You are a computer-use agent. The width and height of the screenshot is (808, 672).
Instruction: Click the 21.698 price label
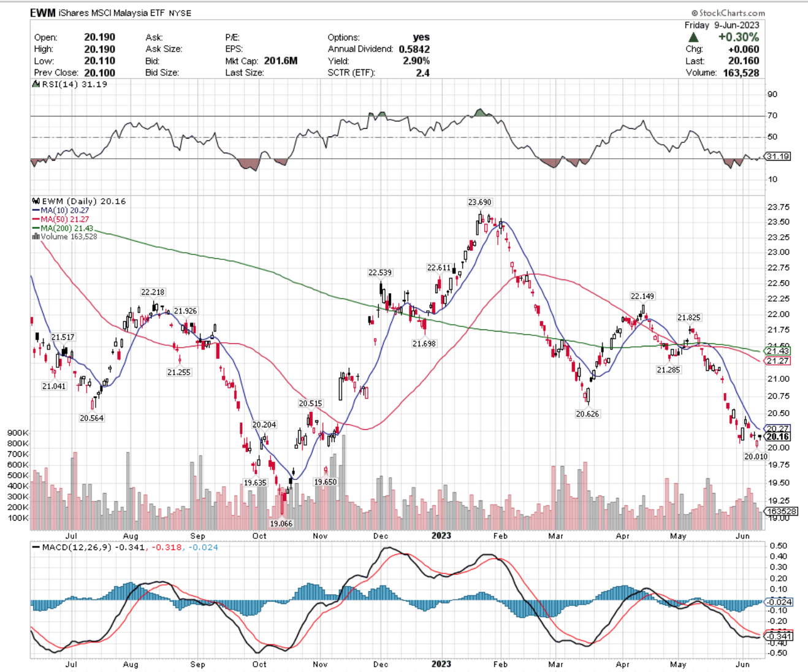pyautogui.click(x=424, y=343)
